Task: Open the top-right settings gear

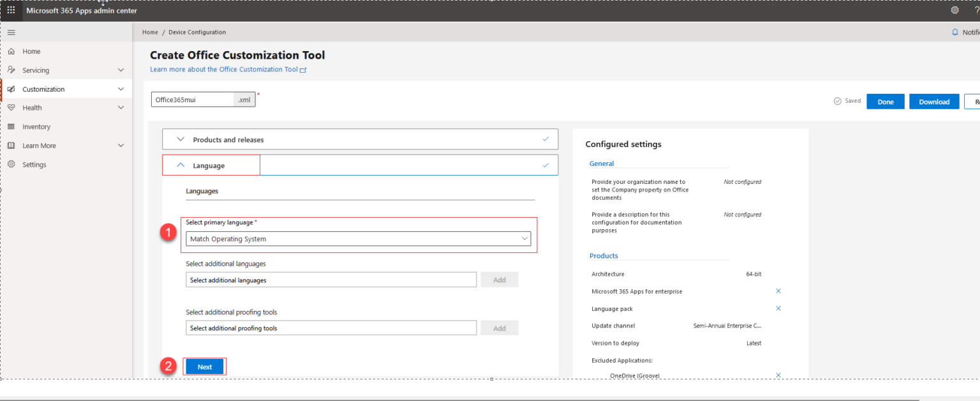Action: click(954, 10)
